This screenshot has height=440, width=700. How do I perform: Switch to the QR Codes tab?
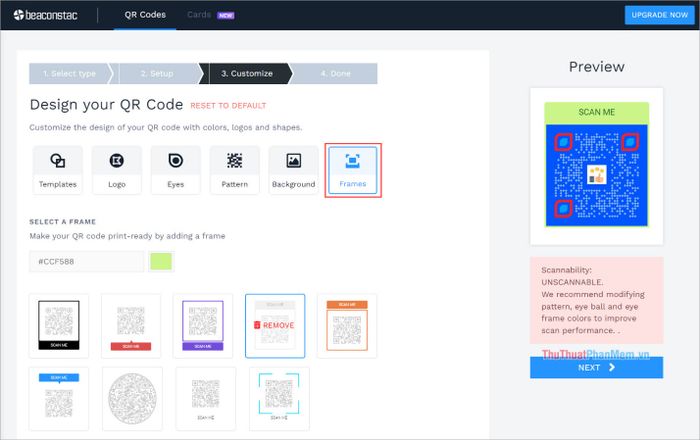click(145, 15)
